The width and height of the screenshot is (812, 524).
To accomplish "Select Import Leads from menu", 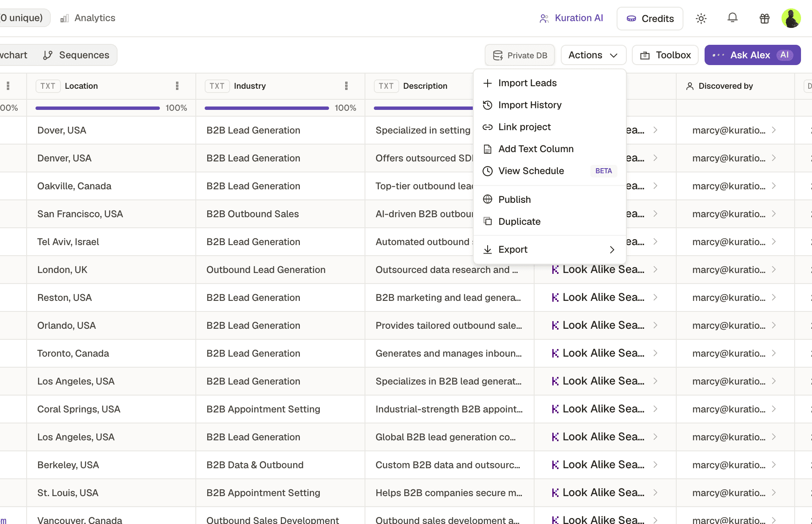I will point(549,83).
